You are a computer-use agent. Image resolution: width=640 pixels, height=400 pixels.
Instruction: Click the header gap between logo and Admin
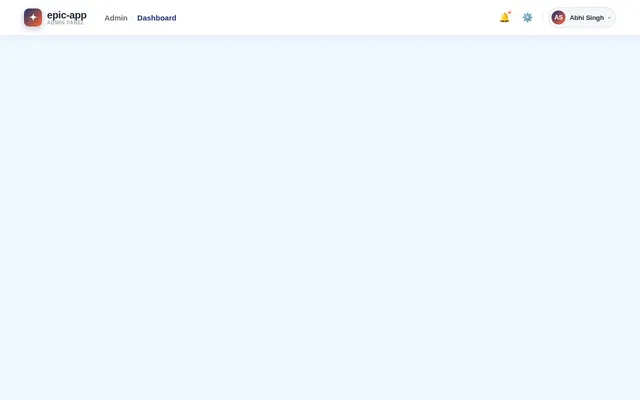point(96,18)
